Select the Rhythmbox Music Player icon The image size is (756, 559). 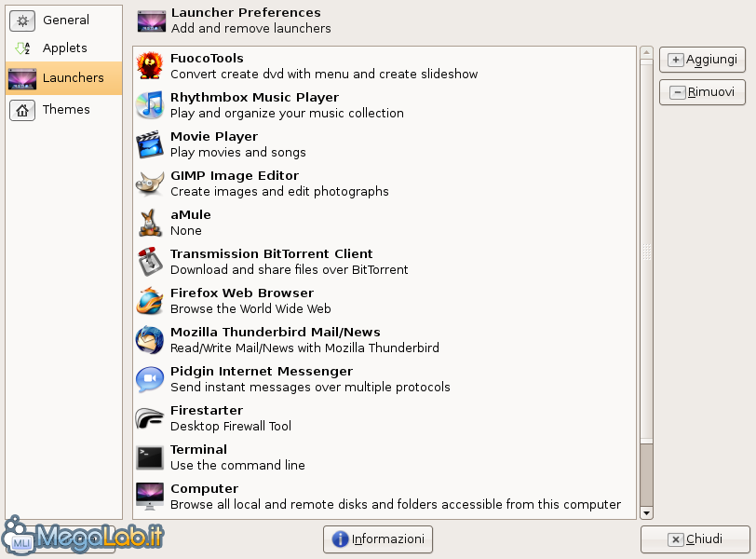[150, 104]
